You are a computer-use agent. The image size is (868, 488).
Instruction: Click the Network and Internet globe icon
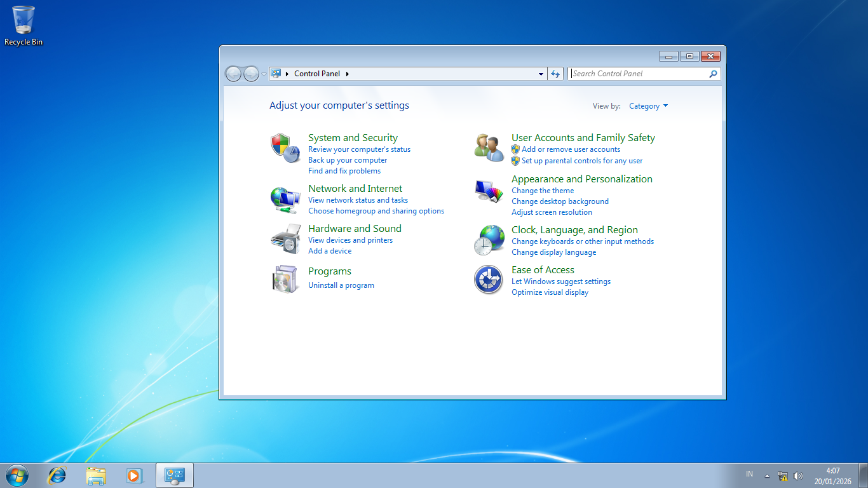tap(285, 199)
